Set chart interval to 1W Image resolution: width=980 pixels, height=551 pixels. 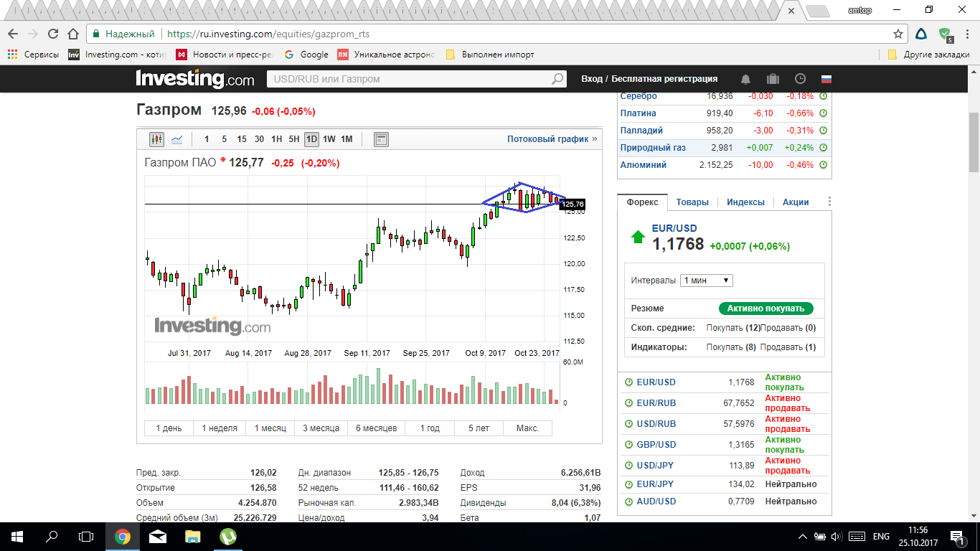[x=329, y=139]
